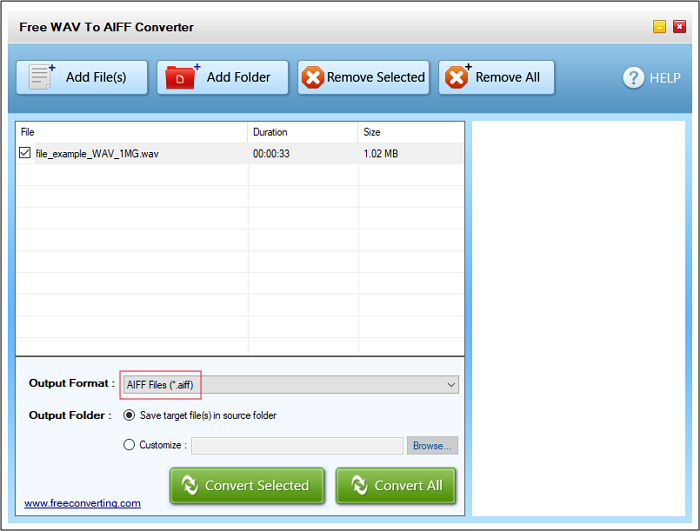Select the Customize output folder radio button
700x531 pixels.
point(129,445)
